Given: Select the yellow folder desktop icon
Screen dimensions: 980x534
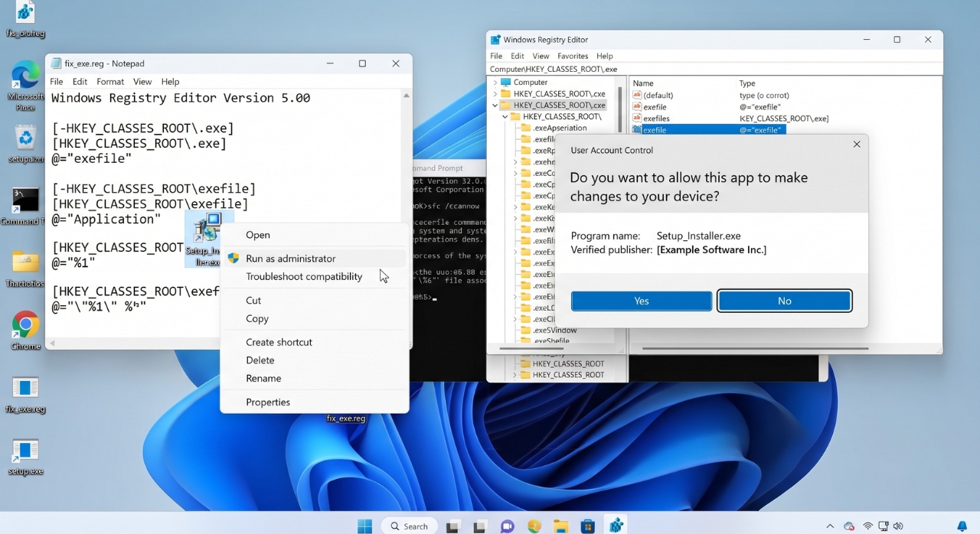Looking at the screenshot, I should tap(26, 262).
